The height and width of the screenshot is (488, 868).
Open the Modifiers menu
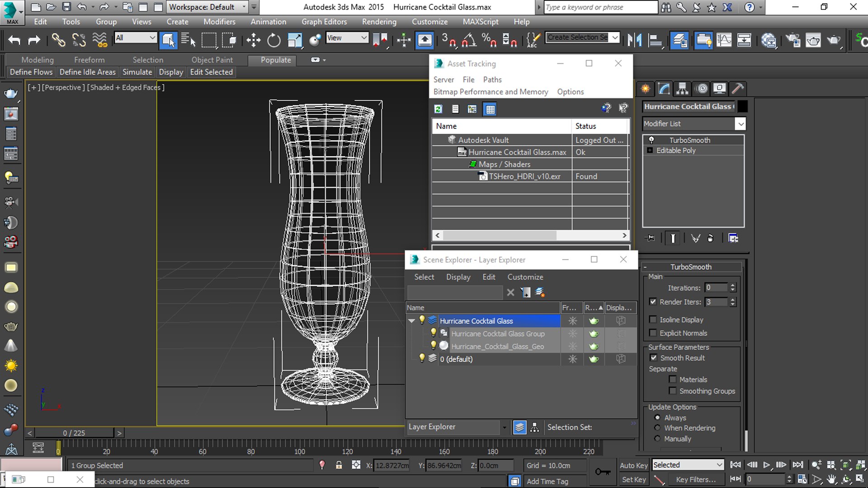pyautogui.click(x=219, y=22)
